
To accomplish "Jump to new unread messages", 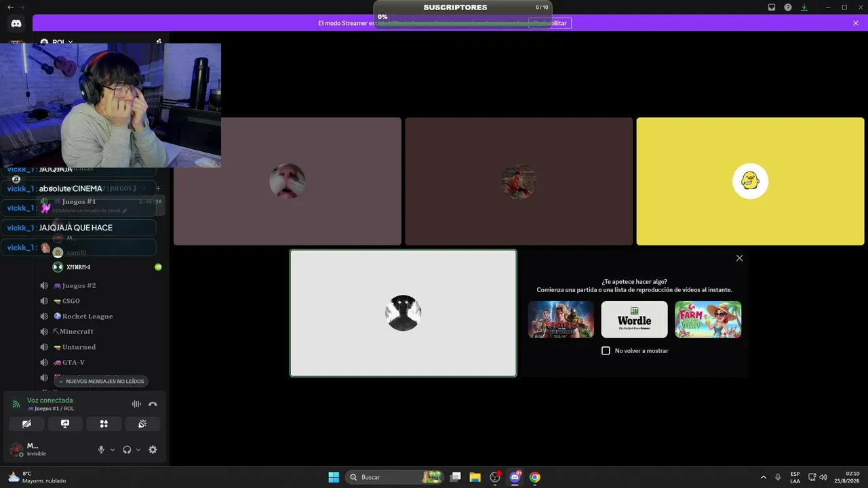I will click(x=100, y=381).
